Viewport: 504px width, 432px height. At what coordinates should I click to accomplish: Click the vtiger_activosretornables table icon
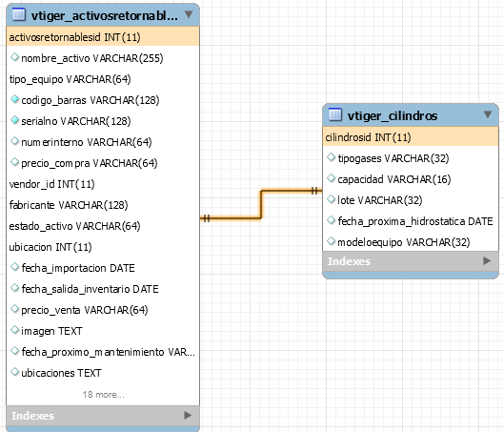coord(19,14)
